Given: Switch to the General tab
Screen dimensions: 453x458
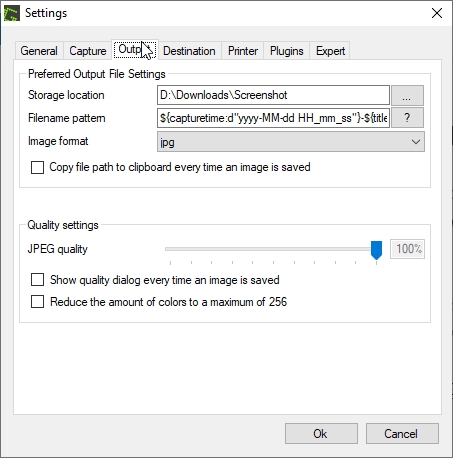Looking at the screenshot, I should pos(39,51).
